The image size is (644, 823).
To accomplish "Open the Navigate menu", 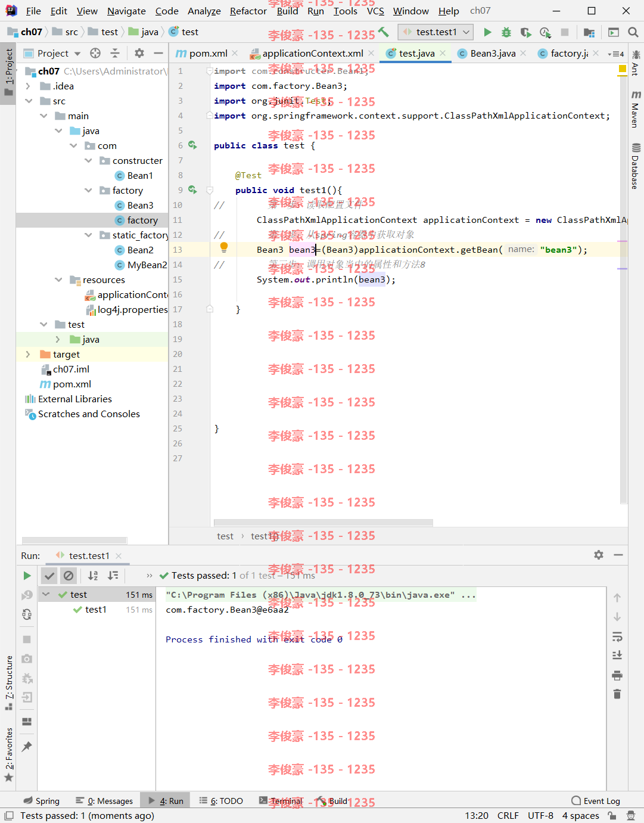I will pyautogui.click(x=126, y=11).
